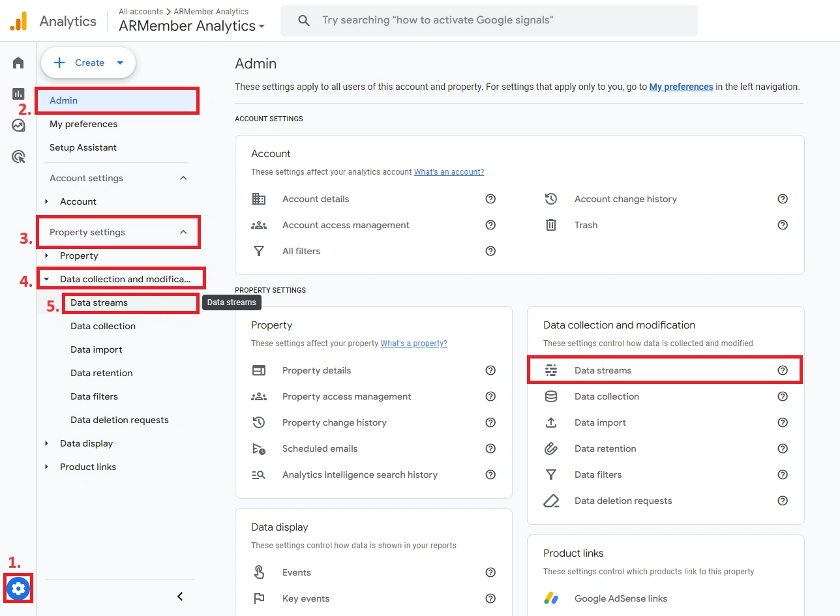Open the Advertising icon in sidebar
This screenshot has height=616, width=840.
[x=18, y=156]
